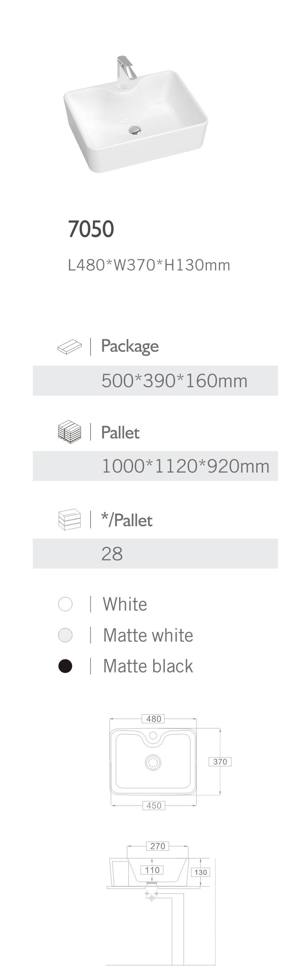Click the 7050 model number heading
Viewport: 303px width, 980px height.
tap(91, 229)
